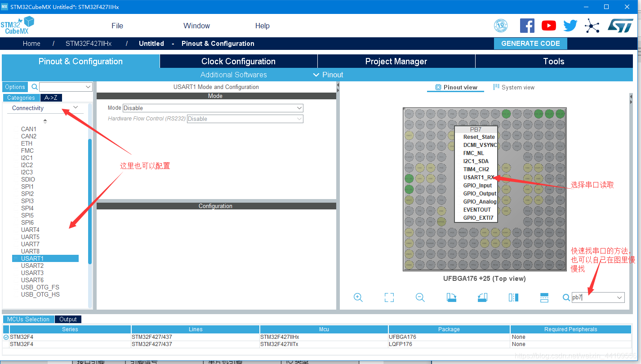
Task: Click the pin search magnifier icon
Action: point(566,297)
